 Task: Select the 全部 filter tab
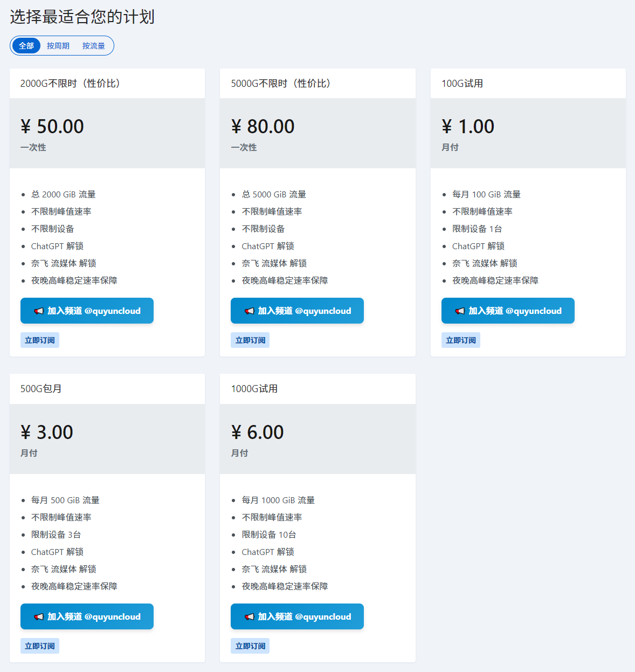tap(26, 46)
